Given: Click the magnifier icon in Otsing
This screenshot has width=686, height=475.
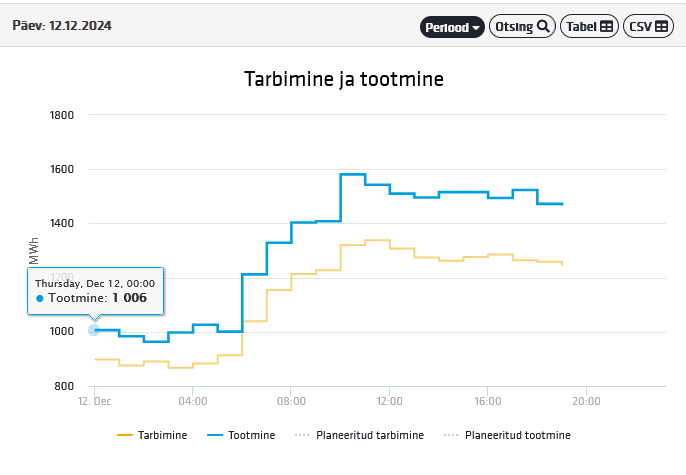Looking at the screenshot, I should 543,27.
